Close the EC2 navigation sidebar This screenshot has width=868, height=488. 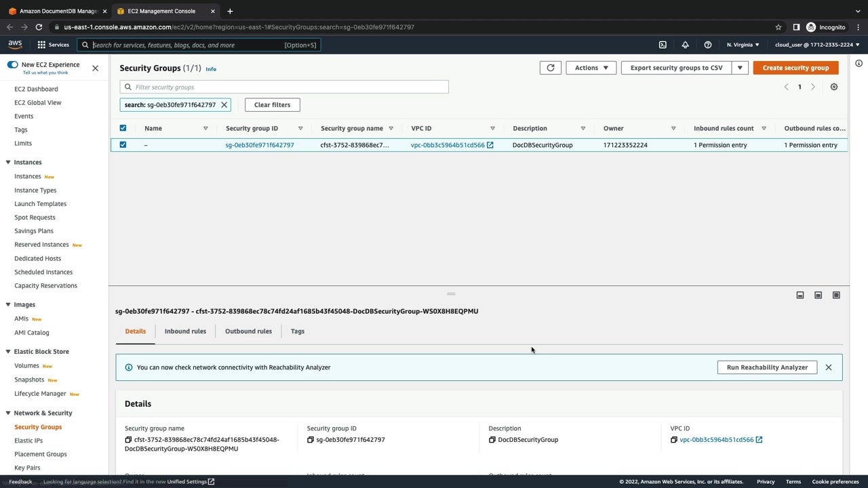coord(95,68)
